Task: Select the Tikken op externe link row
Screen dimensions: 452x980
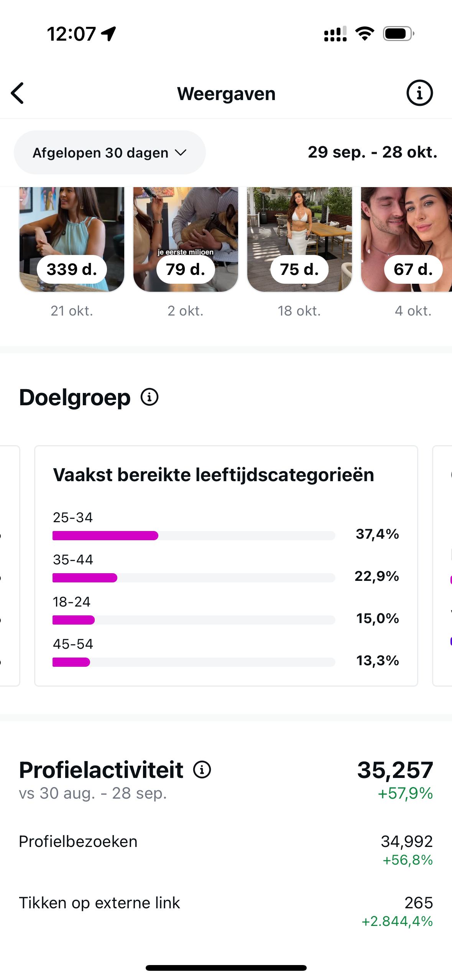Action: pyautogui.click(x=226, y=911)
